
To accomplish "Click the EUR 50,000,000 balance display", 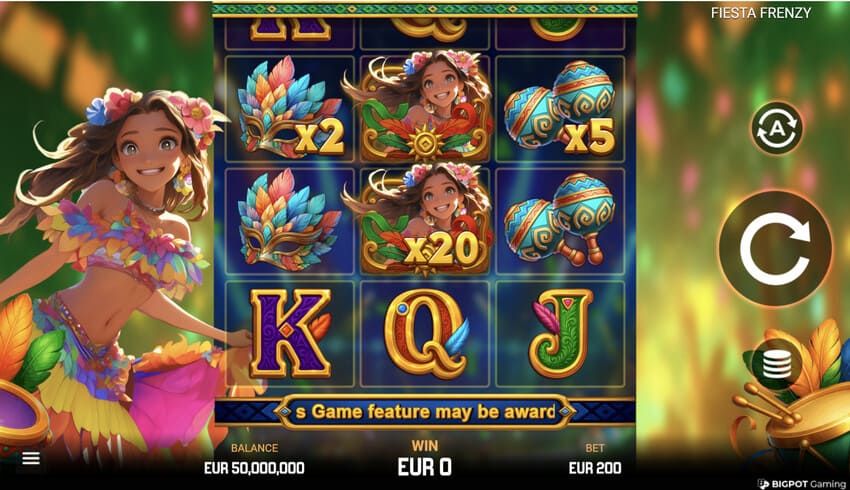I will coord(254,468).
